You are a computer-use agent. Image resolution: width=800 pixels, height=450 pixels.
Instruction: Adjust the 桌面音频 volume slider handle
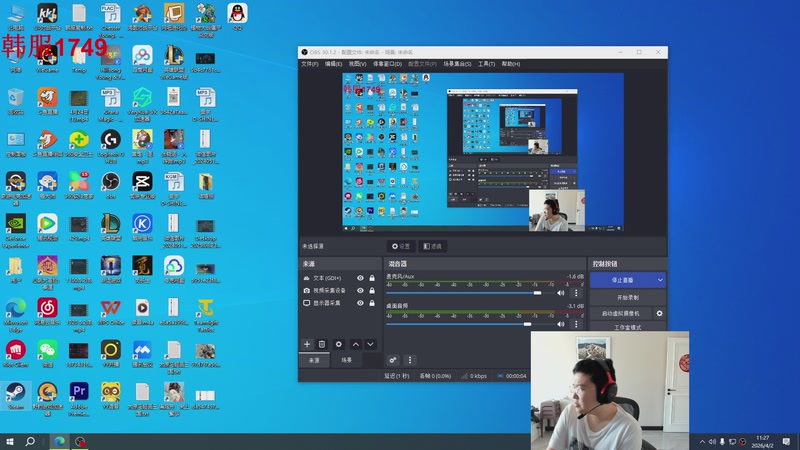pyautogui.click(x=527, y=324)
